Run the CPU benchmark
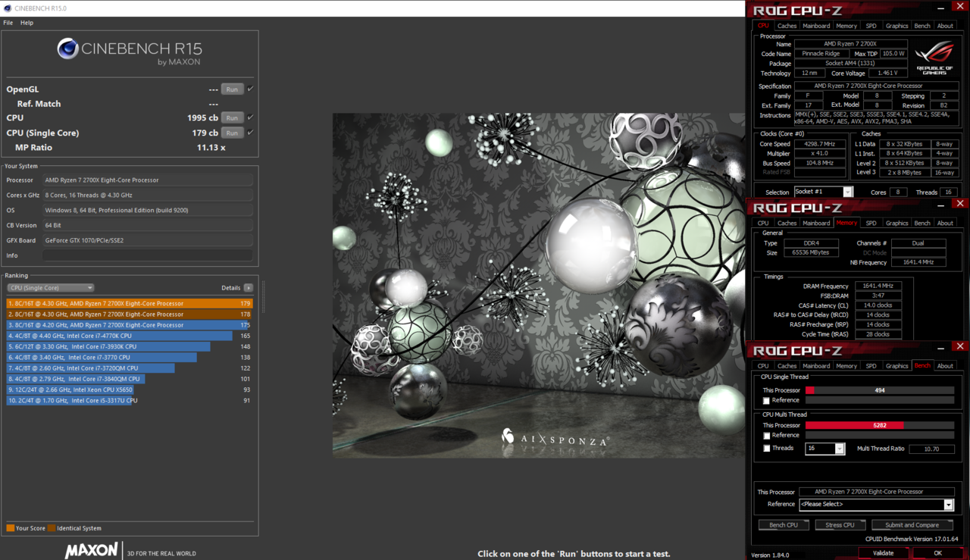 pyautogui.click(x=232, y=118)
